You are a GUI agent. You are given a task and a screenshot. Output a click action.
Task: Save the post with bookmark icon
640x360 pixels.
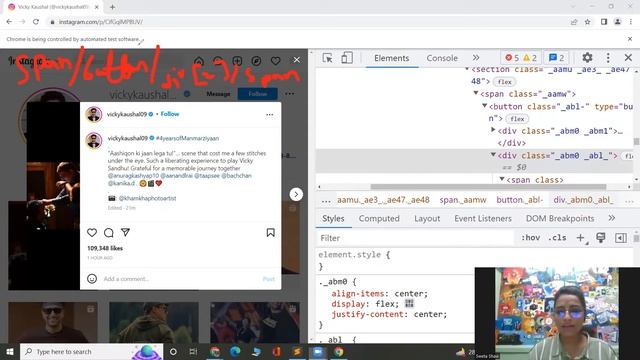click(x=270, y=232)
